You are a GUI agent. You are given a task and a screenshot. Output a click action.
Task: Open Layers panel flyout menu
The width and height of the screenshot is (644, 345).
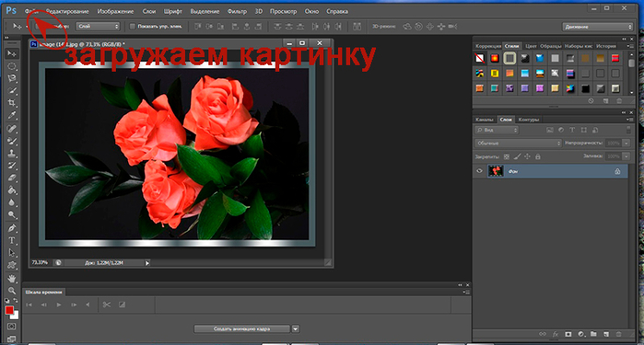point(629,120)
